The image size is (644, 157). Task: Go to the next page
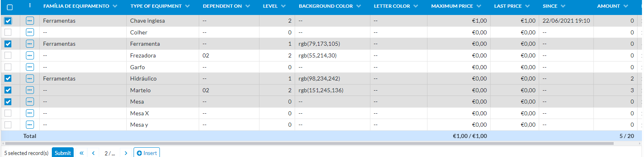point(126,153)
